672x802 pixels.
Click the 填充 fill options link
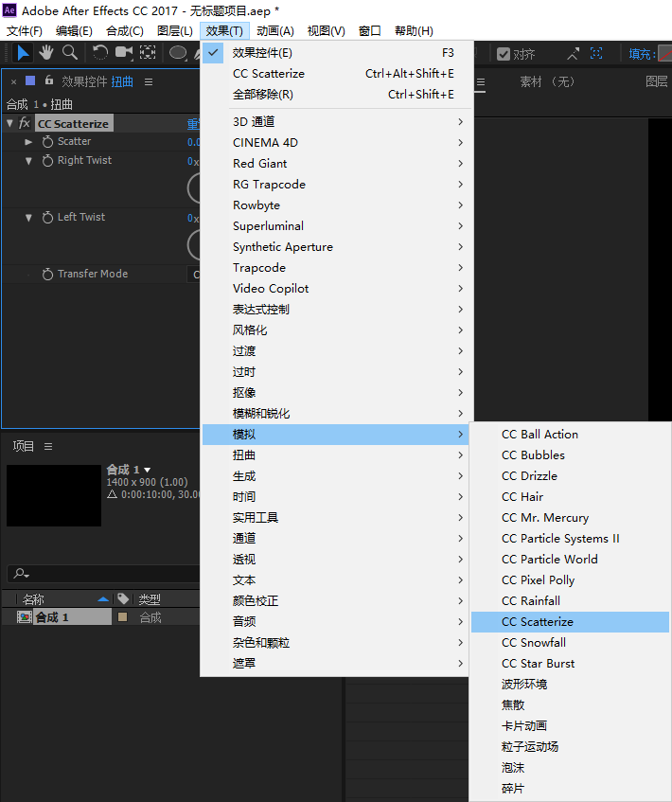pos(642,54)
